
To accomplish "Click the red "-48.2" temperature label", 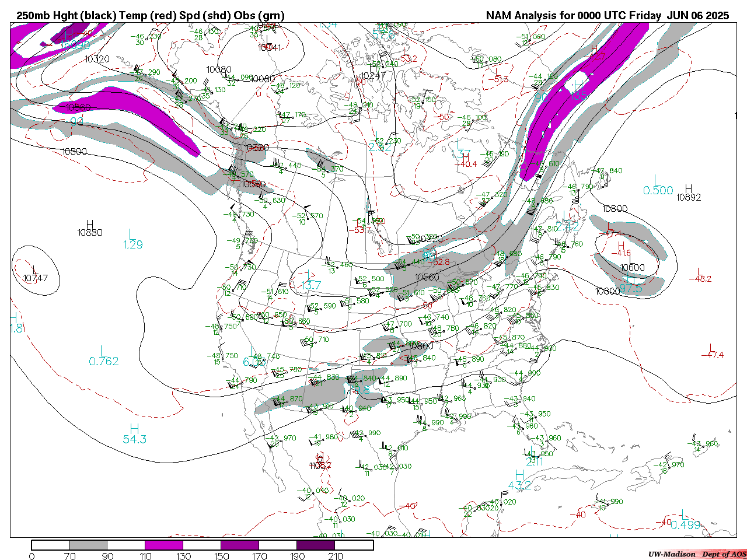I will coord(700,279).
